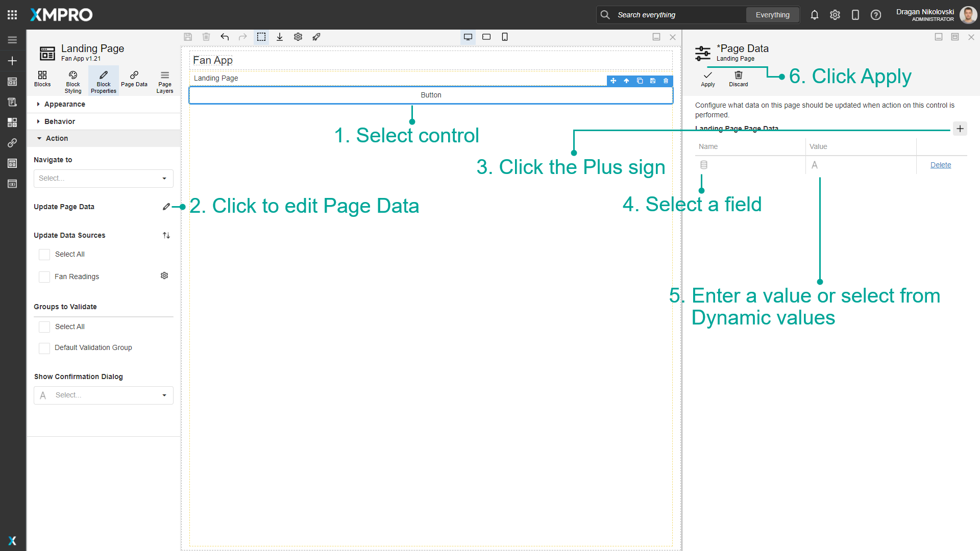Check the Default Validation Group checkbox
The image size is (980, 551).
coord(44,348)
